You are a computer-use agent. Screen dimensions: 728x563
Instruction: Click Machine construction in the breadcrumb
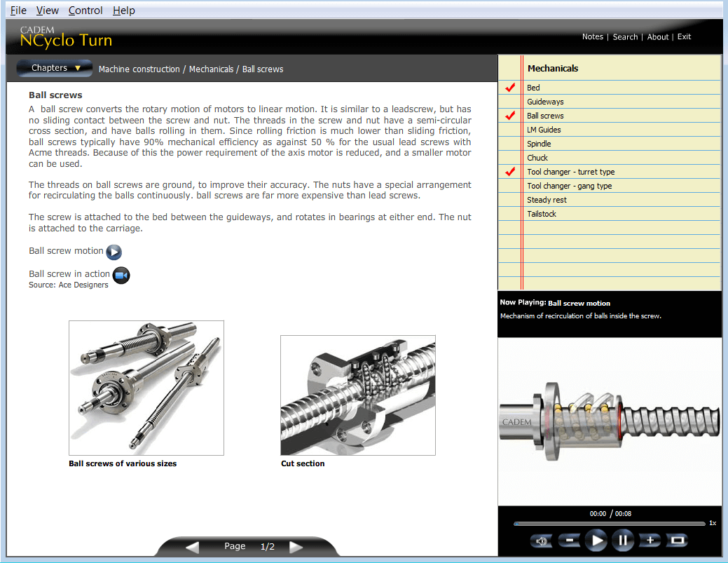pyautogui.click(x=139, y=69)
